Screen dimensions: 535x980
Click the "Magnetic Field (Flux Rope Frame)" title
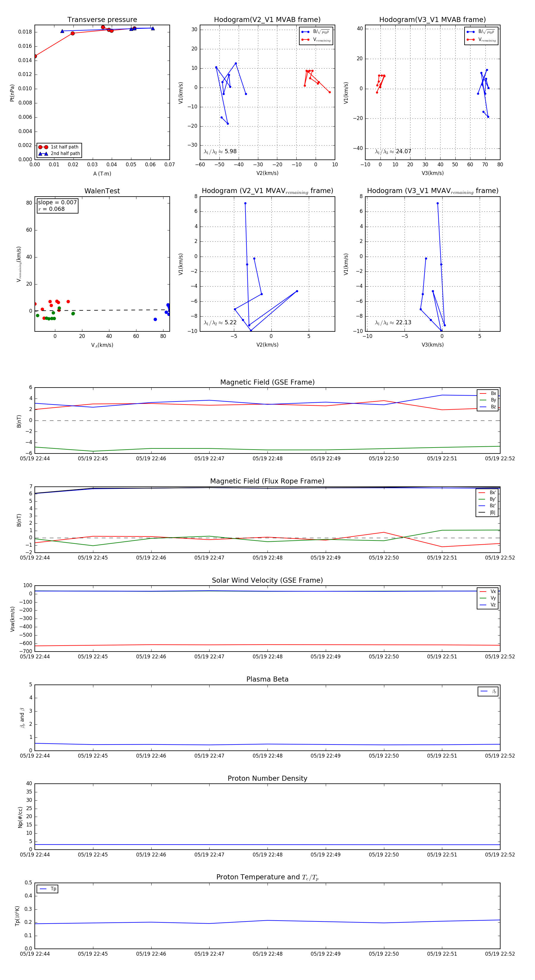(x=267, y=481)
